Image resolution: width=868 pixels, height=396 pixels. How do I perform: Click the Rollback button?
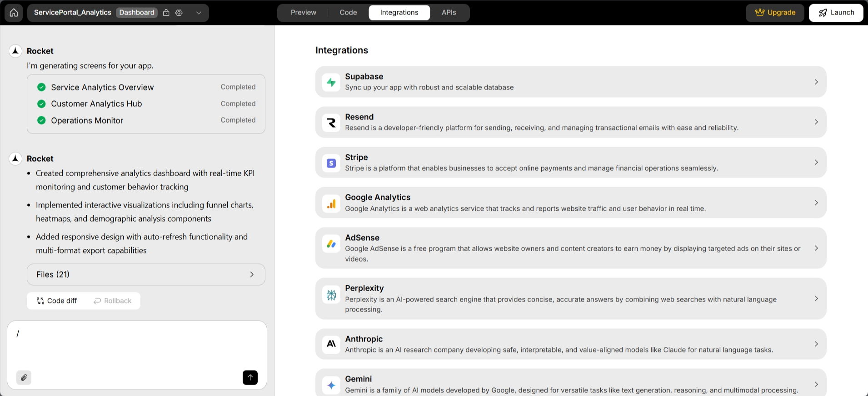pyautogui.click(x=112, y=301)
